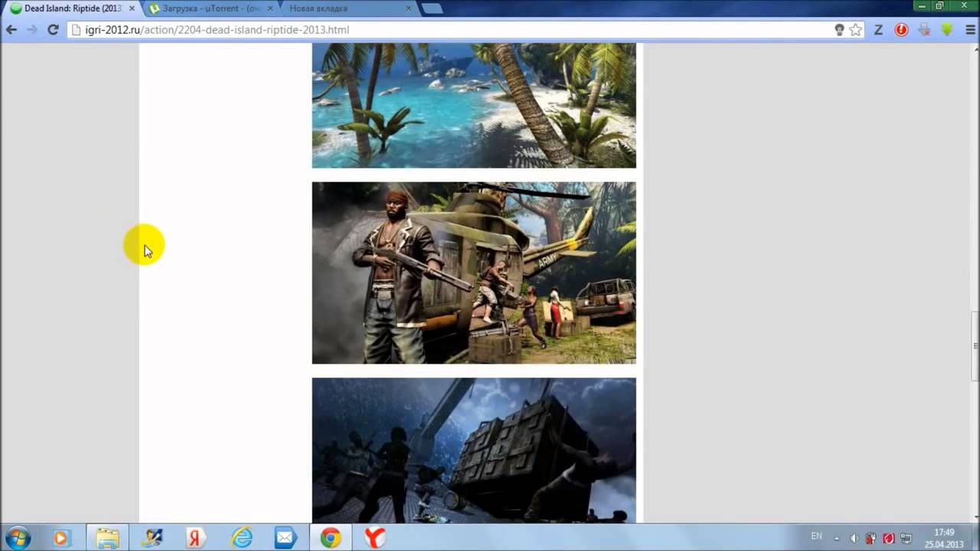Open the Z extension icon
The width and height of the screenshot is (980, 551).
click(x=879, y=30)
